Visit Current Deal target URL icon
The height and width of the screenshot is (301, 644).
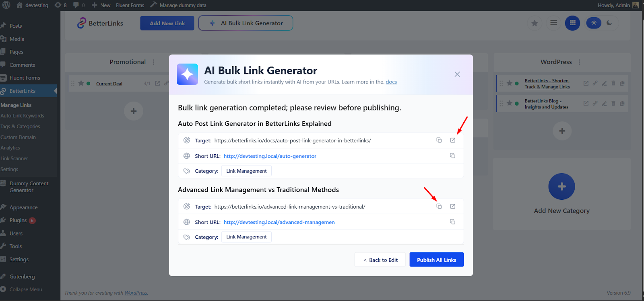pos(157,83)
